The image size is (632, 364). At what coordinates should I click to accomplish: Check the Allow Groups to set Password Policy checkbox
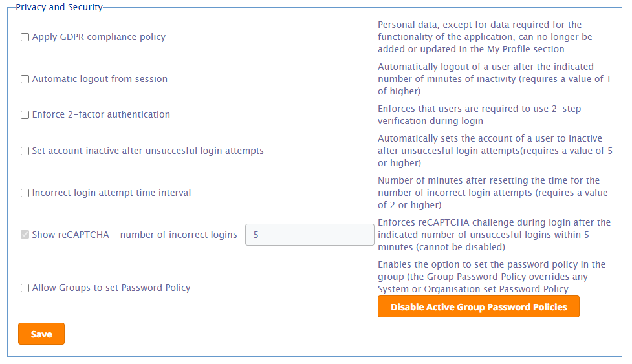pos(25,288)
